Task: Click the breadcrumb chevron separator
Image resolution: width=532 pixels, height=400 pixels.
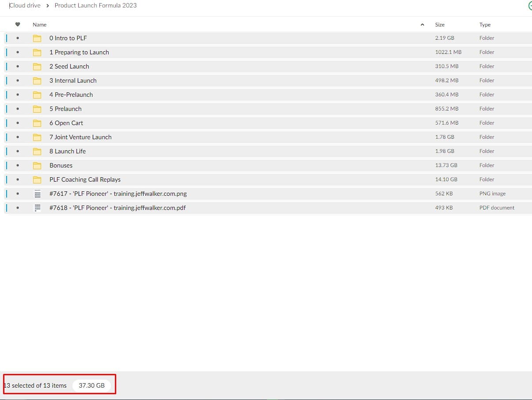Action: pos(47,6)
